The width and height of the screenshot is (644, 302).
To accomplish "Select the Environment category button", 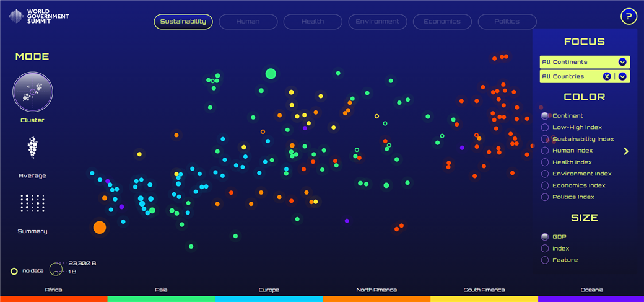I will pyautogui.click(x=377, y=22).
